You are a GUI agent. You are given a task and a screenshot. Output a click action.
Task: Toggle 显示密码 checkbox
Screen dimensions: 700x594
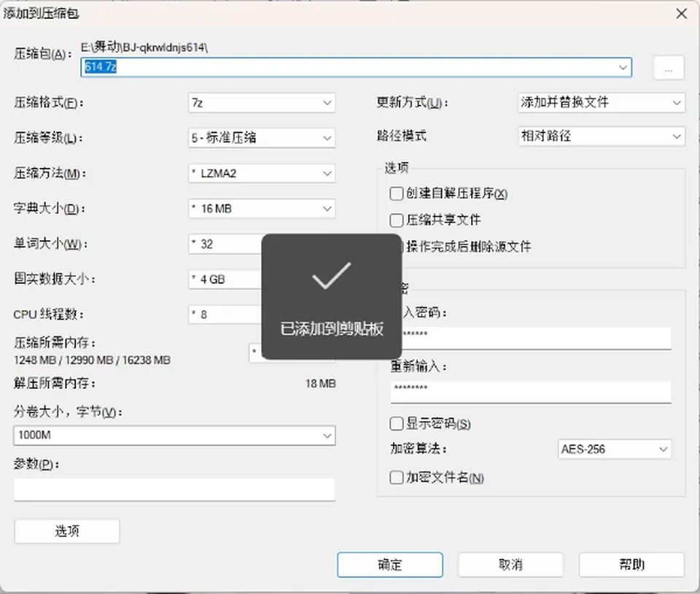[x=397, y=423]
